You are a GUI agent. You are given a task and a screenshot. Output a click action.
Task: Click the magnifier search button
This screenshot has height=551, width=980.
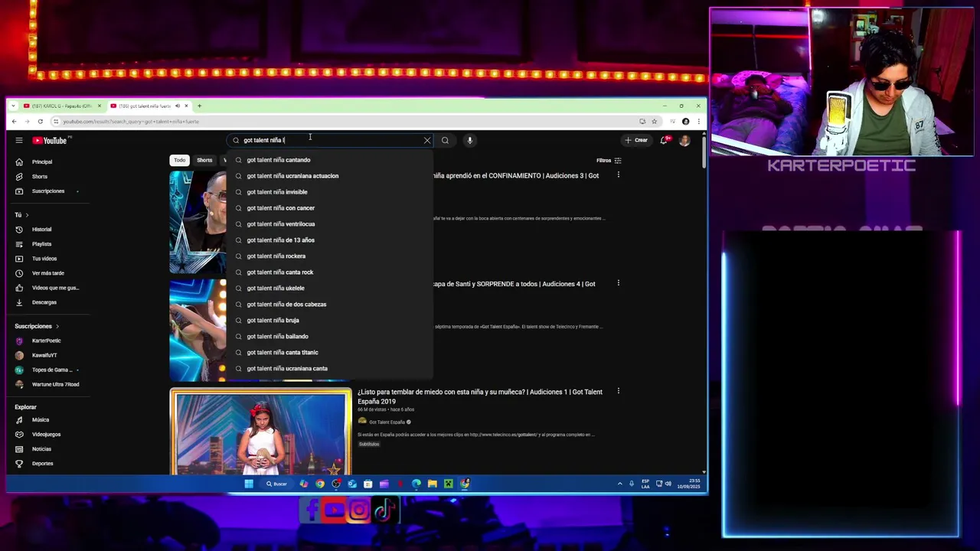(x=445, y=140)
